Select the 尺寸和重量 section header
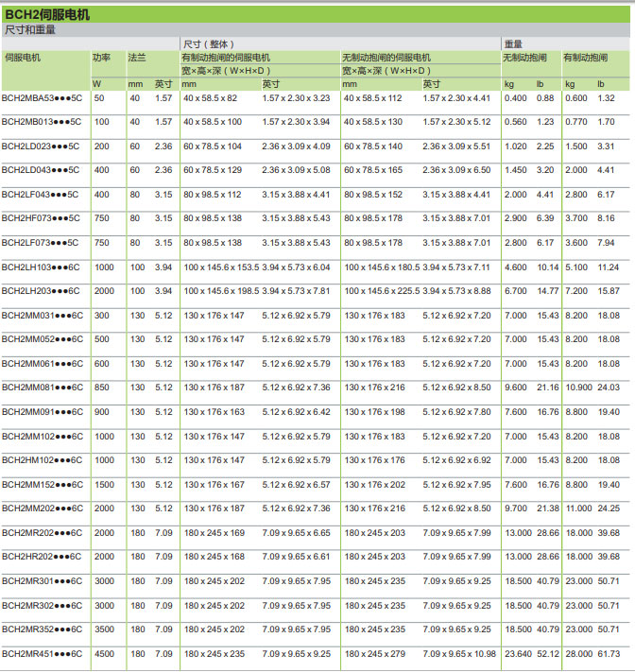This screenshot has height=672, width=635. pos(30,30)
